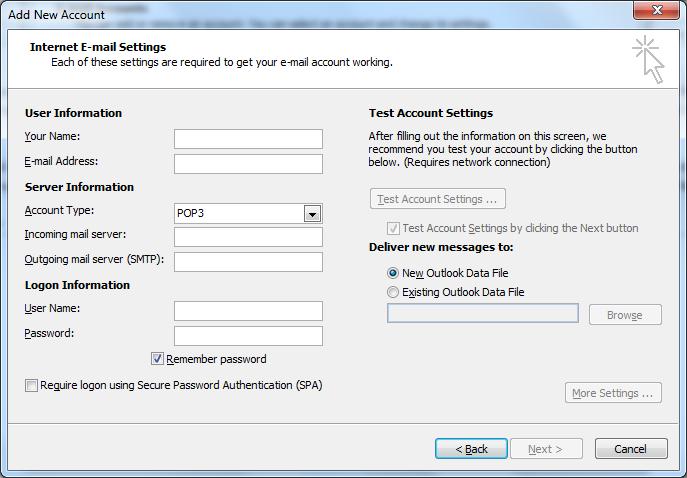Viewport: 687px width, 478px height.
Task: Click the Next button
Action: pyautogui.click(x=546, y=449)
